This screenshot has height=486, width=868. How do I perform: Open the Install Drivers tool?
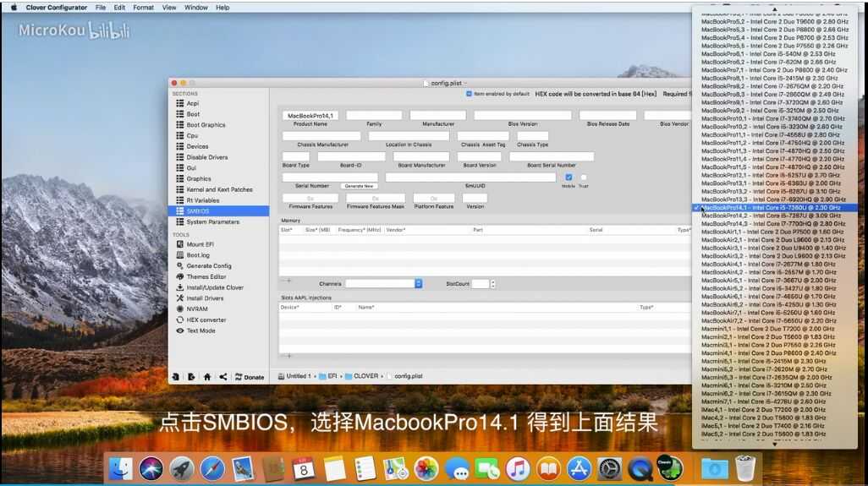205,298
